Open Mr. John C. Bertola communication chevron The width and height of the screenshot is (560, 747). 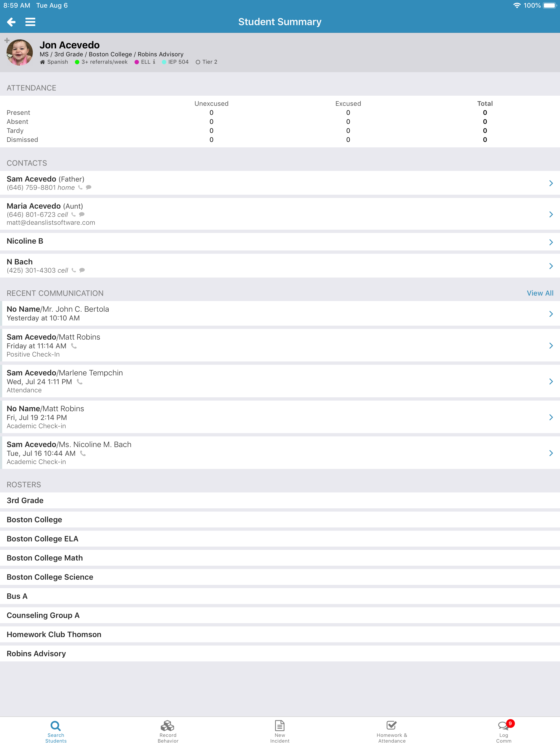coord(551,314)
